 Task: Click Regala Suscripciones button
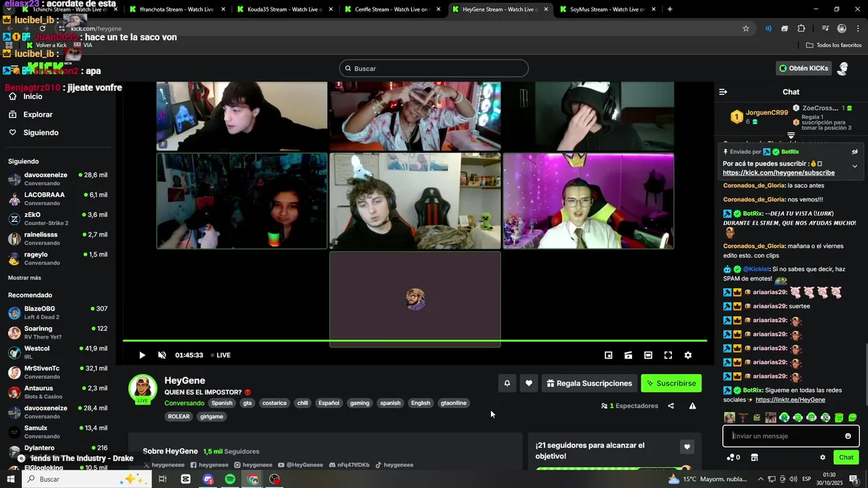pyautogui.click(x=589, y=384)
